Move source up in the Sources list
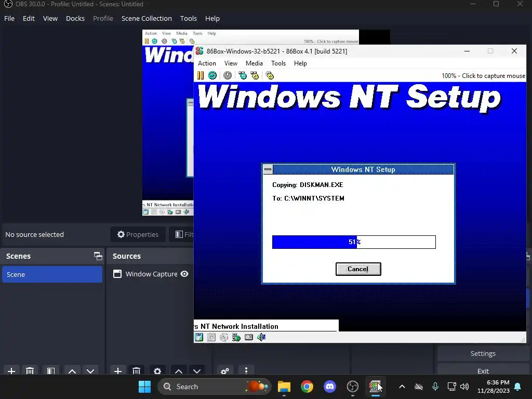 point(179,371)
